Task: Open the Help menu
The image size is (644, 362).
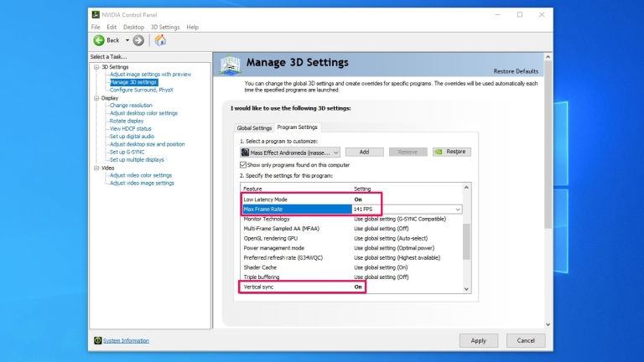Action: click(192, 27)
